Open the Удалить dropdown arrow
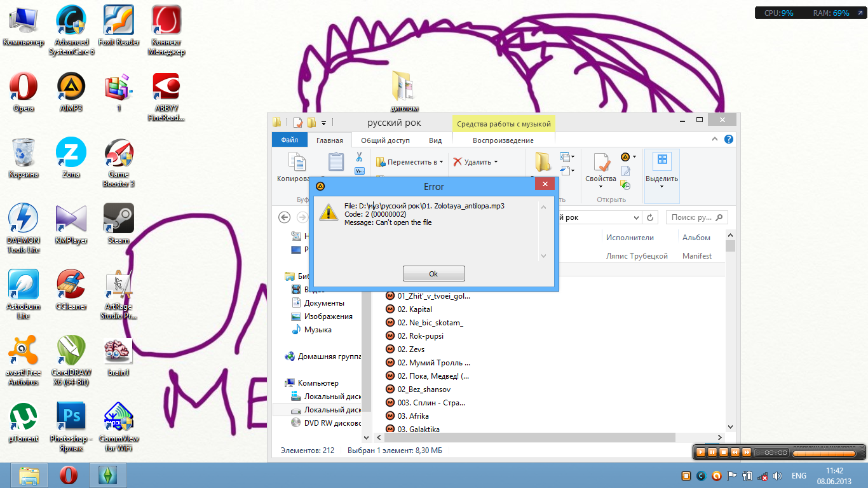The height and width of the screenshot is (488, 868). coord(496,162)
